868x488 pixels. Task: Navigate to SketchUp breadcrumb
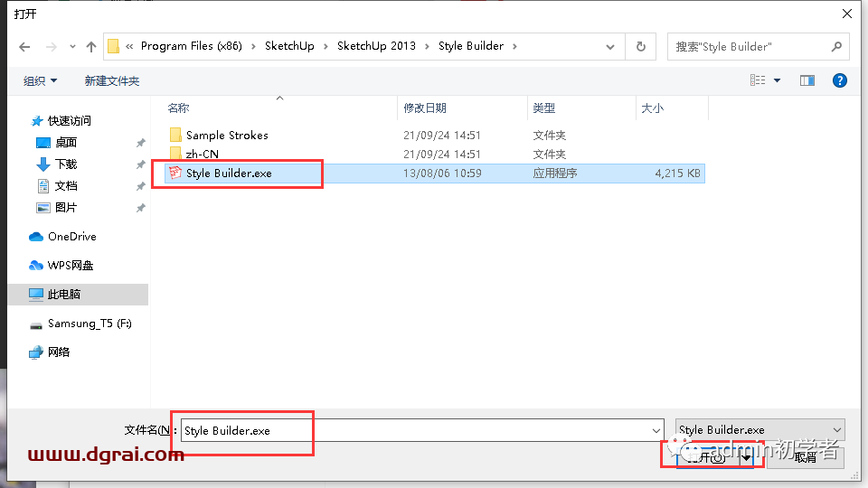pos(289,46)
